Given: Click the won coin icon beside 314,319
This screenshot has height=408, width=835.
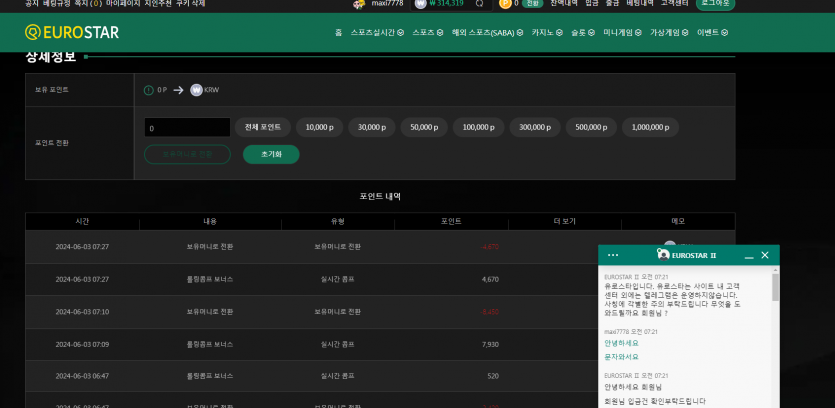Looking at the screenshot, I should pyautogui.click(x=421, y=3).
